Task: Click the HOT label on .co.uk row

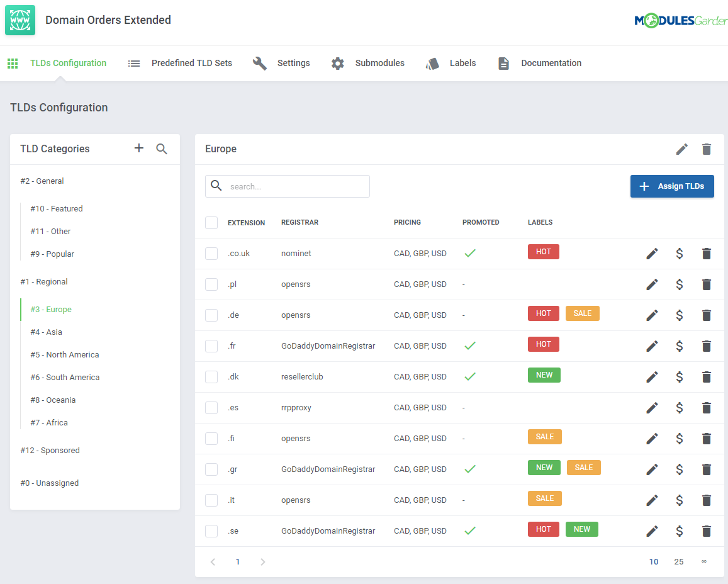Action: 543,252
